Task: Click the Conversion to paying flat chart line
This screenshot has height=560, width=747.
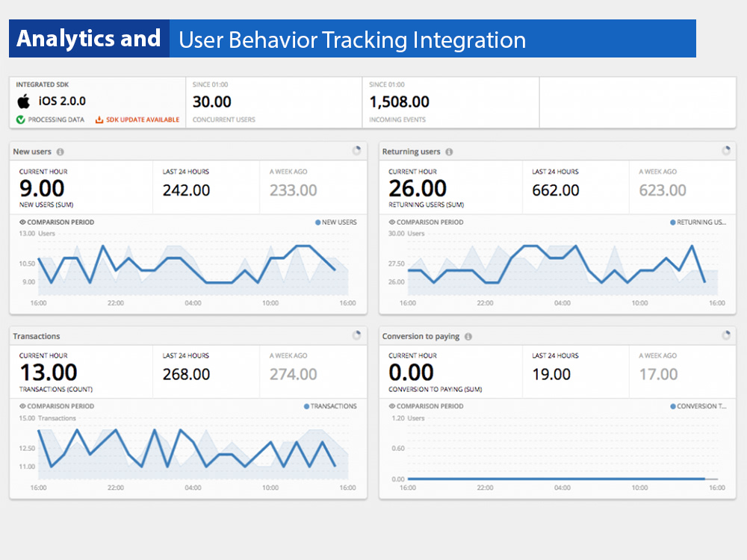Action: (x=557, y=478)
